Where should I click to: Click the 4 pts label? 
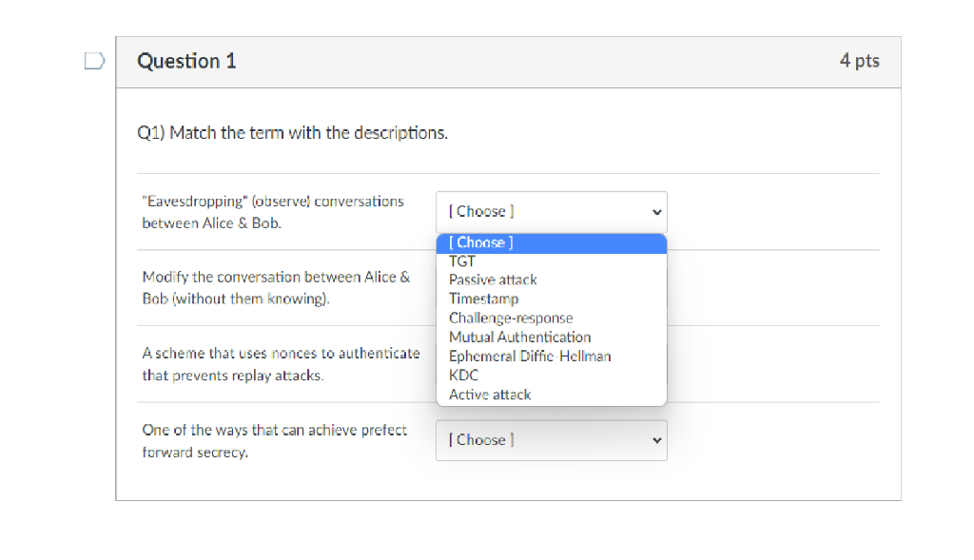tap(860, 60)
